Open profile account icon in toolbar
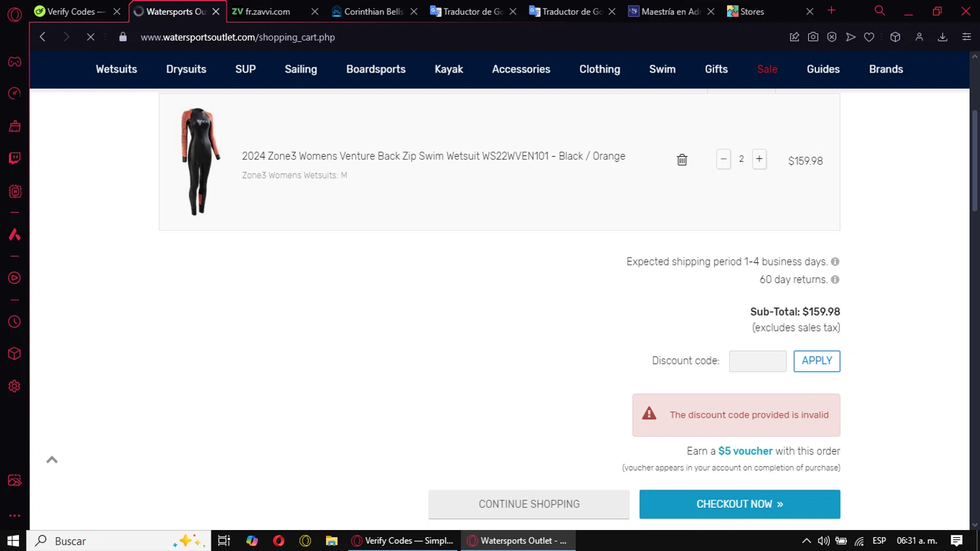Viewport: 980px width, 551px height. [x=919, y=37]
